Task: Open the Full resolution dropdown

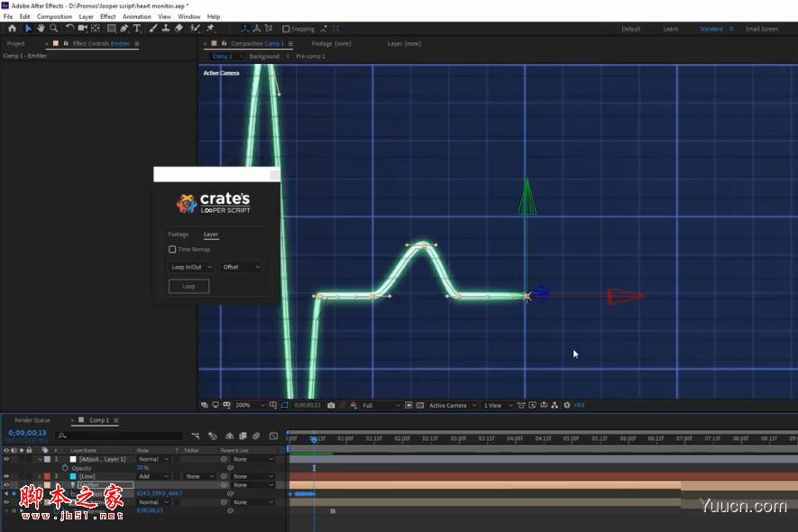Action: tap(381, 405)
